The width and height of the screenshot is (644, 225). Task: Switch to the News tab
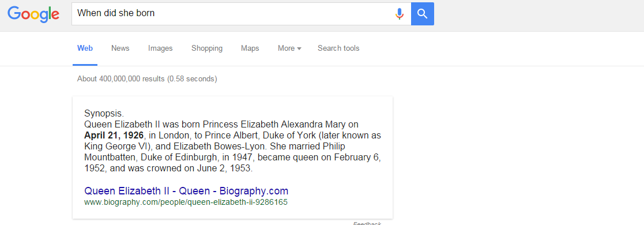[x=120, y=48]
